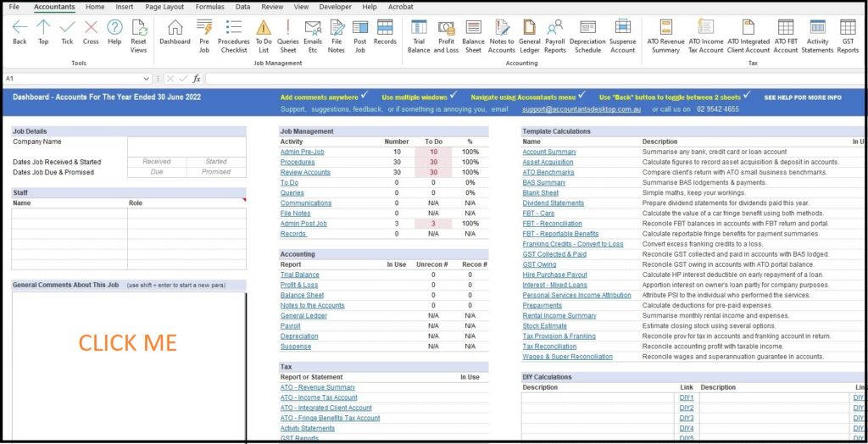
Task: Open the Trial Balance ribbon icon
Action: click(x=419, y=28)
